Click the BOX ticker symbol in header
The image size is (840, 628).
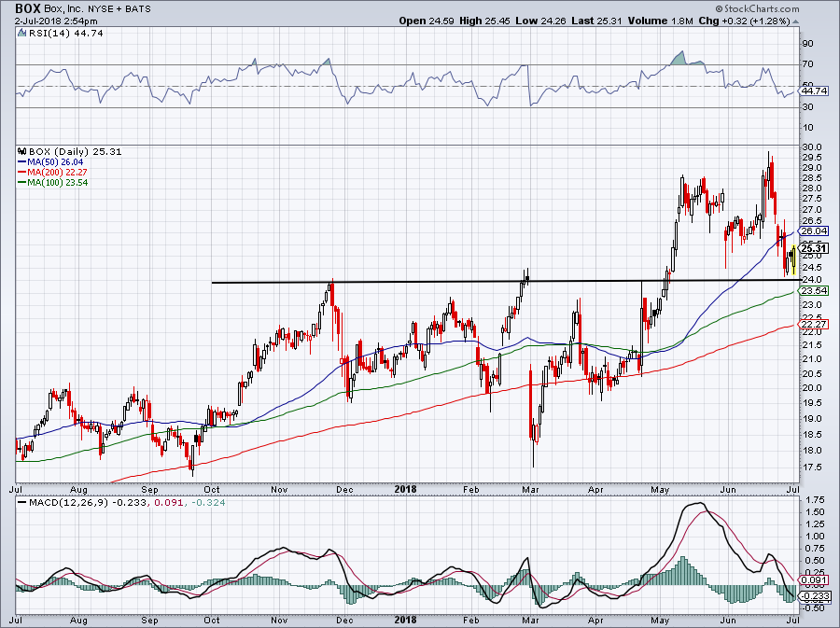28,8
